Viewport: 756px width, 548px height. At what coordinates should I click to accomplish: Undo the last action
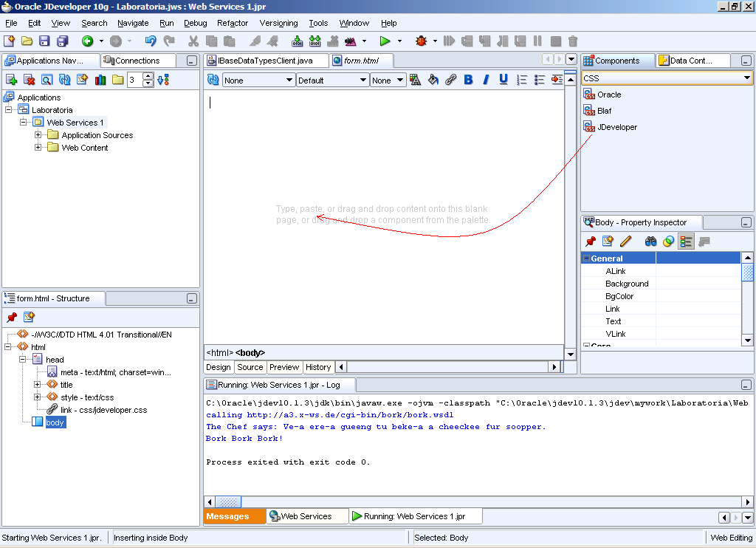[151, 41]
